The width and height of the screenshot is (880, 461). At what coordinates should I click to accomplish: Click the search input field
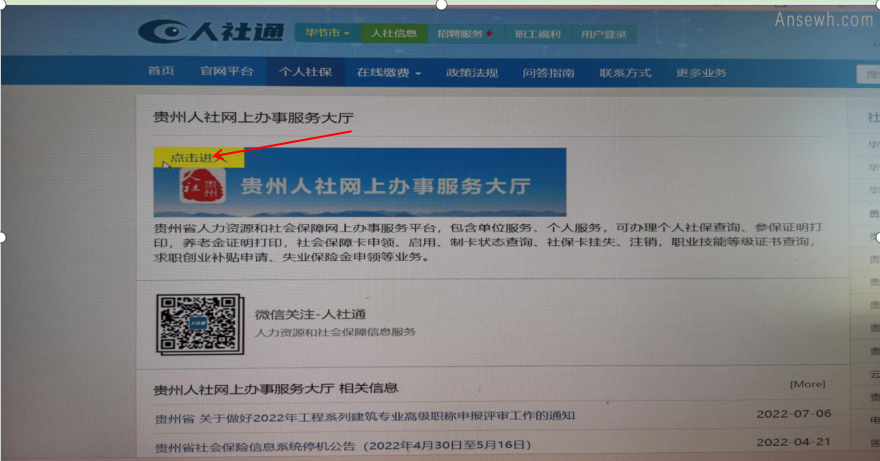(868, 74)
